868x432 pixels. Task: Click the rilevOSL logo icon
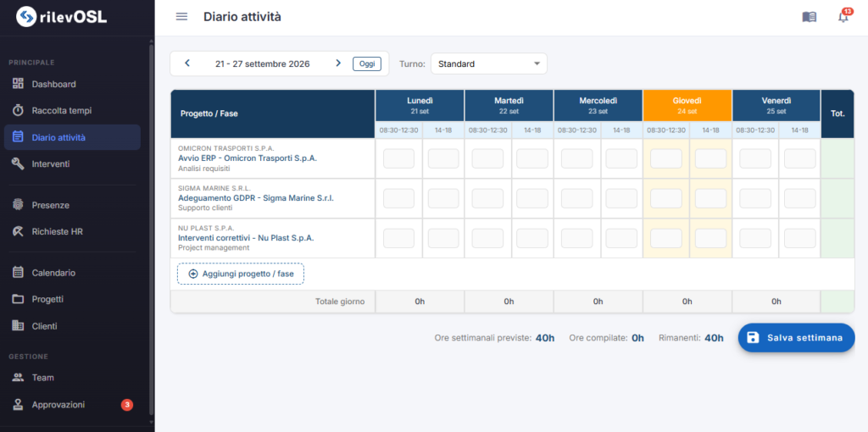point(26,17)
